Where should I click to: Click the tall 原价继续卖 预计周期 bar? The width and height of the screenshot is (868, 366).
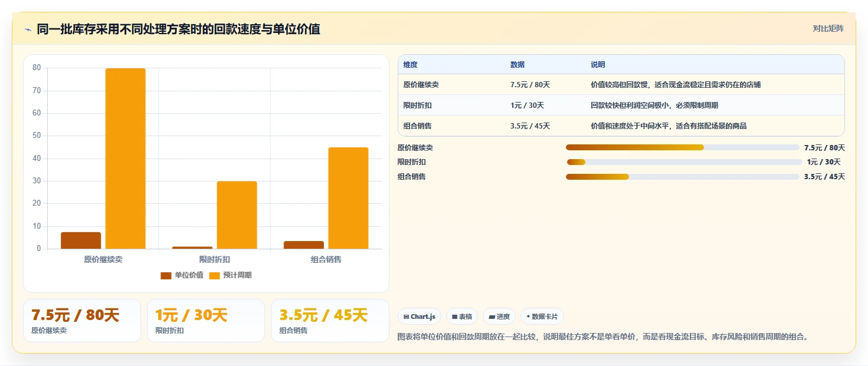(x=126, y=159)
